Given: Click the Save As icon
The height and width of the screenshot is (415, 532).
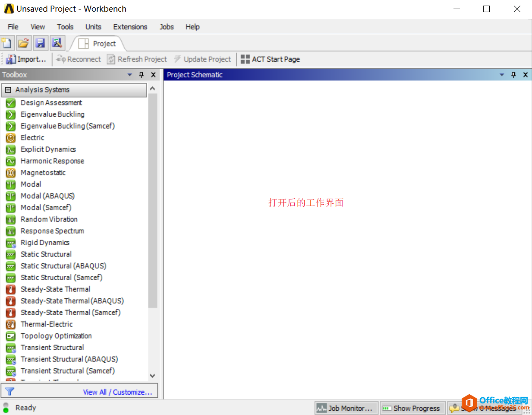Looking at the screenshot, I should point(57,43).
